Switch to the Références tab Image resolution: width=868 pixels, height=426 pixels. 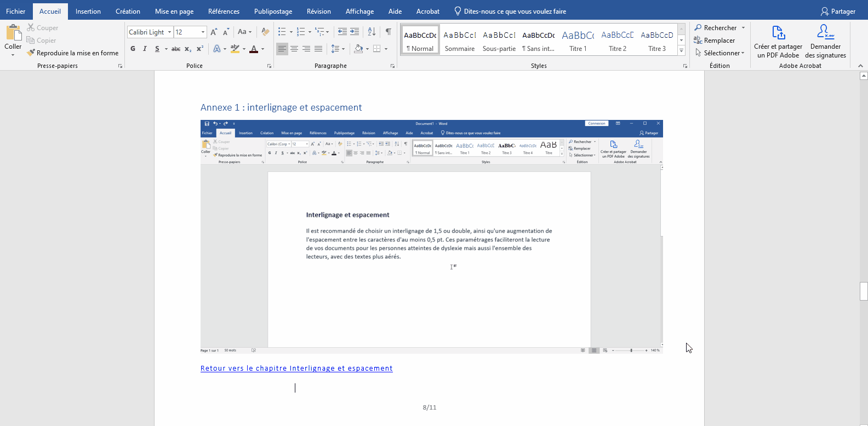pyautogui.click(x=224, y=11)
